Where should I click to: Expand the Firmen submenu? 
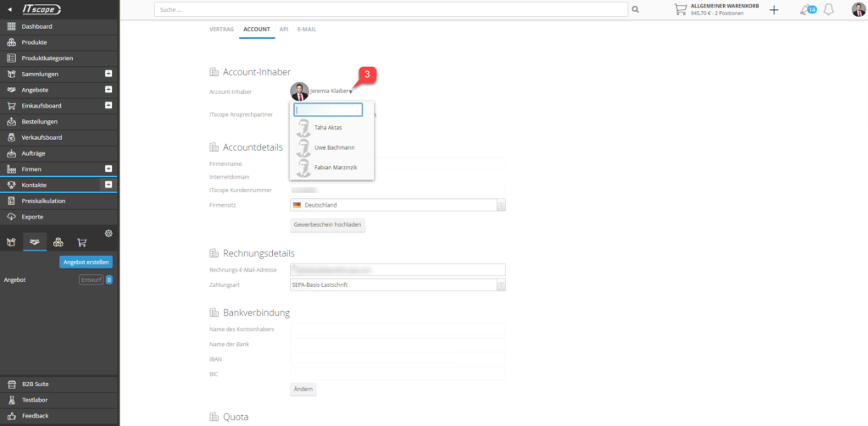click(109, 169)
